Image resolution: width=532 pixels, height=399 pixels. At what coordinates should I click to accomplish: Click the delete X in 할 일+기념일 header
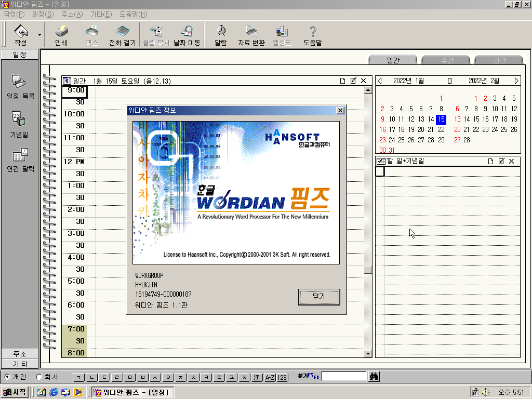(512, 161)
